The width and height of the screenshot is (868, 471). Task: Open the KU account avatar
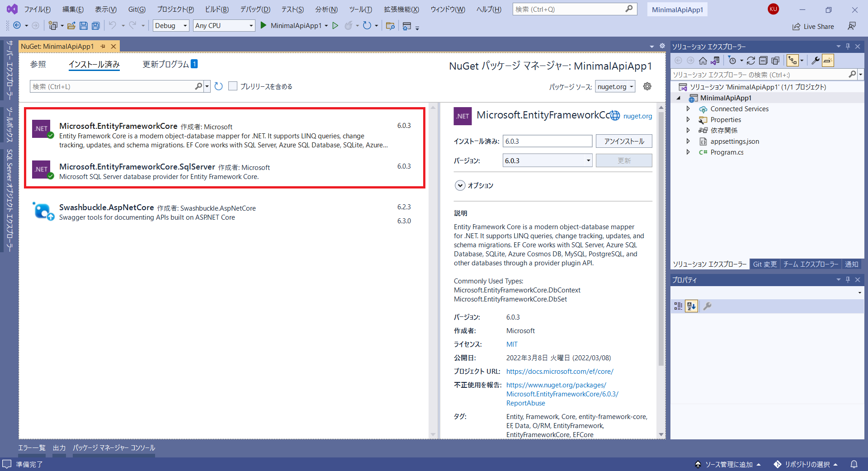point(773,9)
